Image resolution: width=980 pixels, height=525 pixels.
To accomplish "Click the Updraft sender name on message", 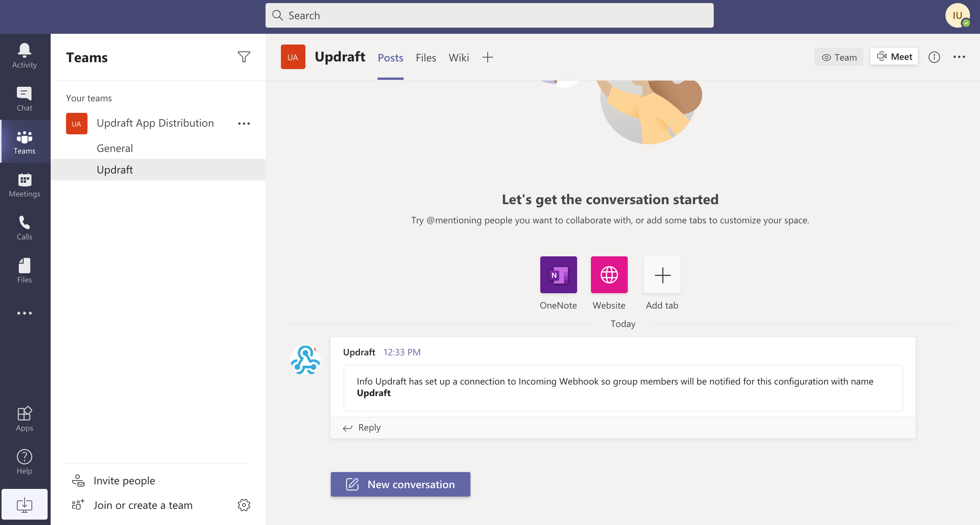I will click(x=359, y=352).
